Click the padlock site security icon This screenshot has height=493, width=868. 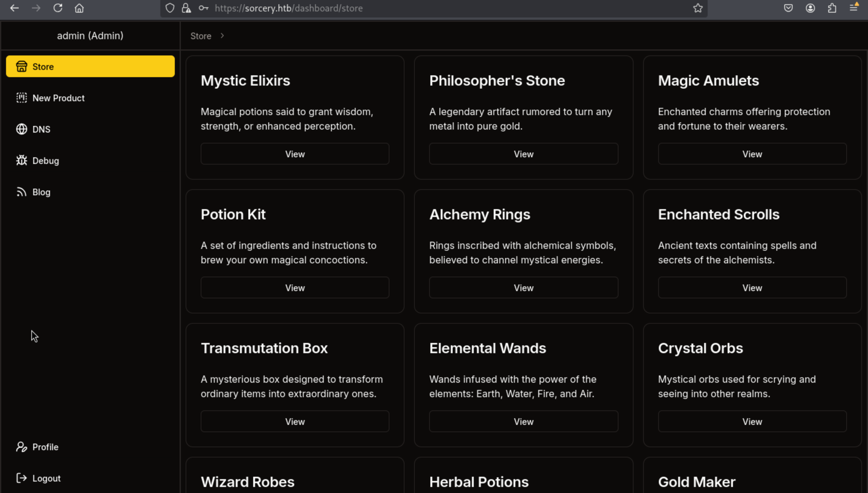(x=186, y=8)
